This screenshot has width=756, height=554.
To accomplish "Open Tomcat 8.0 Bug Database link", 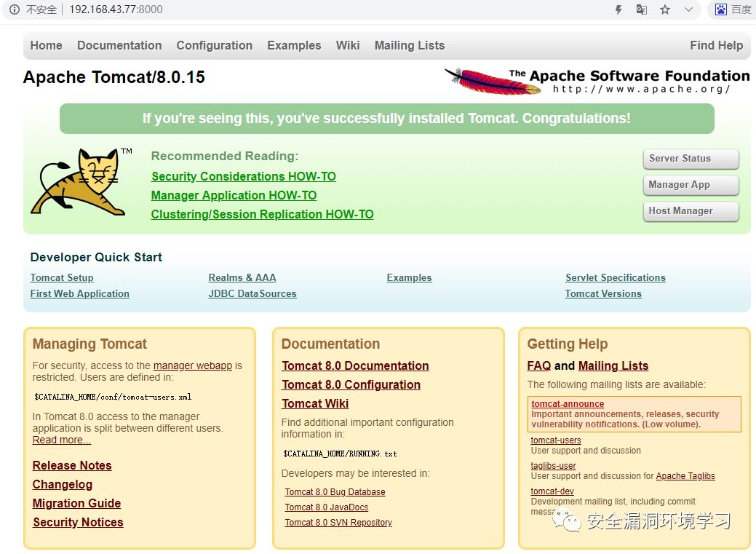I will point(335,491).
